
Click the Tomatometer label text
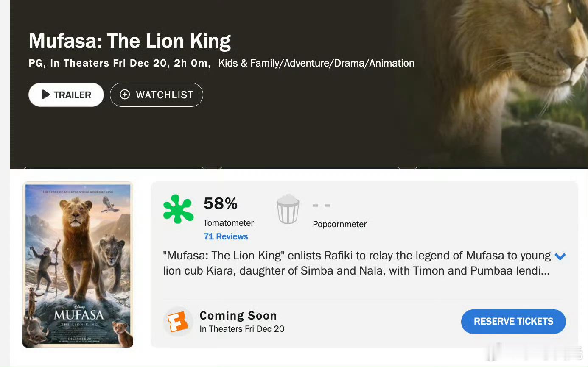[229, 223]
